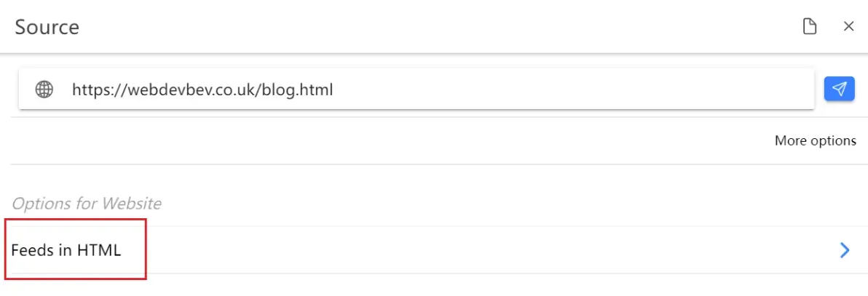
Task: Submit the URL with the paper plane button
Action: click(839, 89)
